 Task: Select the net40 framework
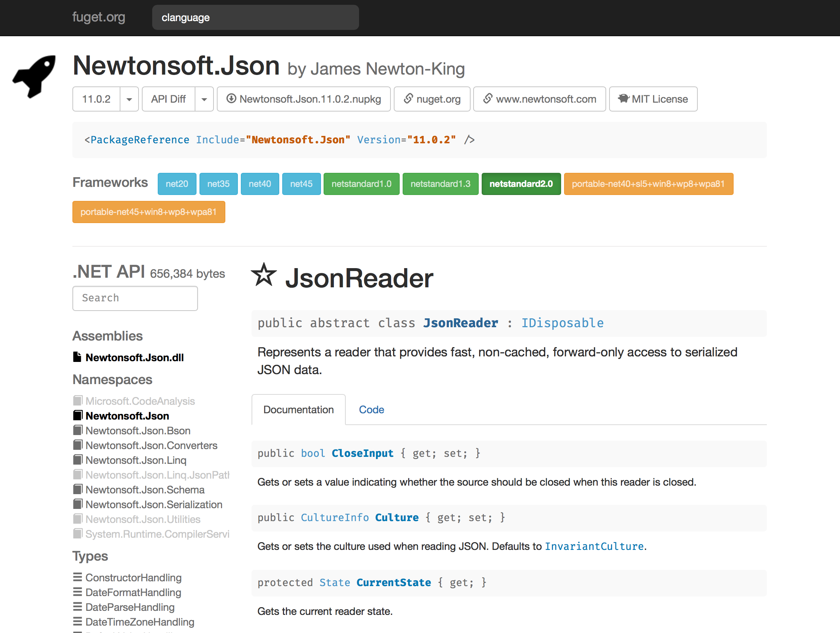(x=260, y=184)
